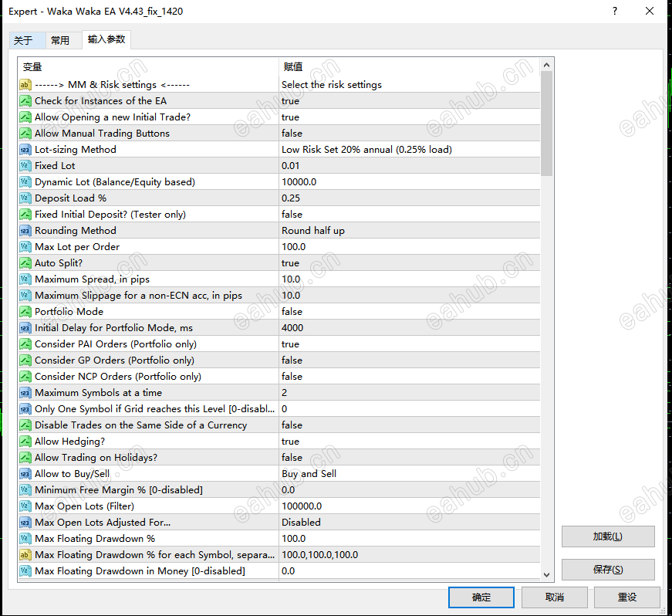The image size is (672, 616).
Task: Click the icon beside Allow Hedging?
Action: point(25,442)
